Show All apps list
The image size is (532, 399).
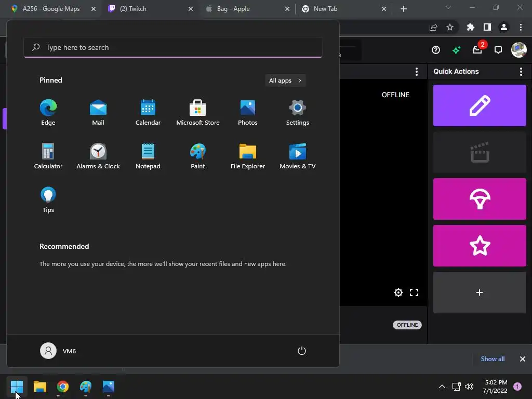click(x=285, y=81)
